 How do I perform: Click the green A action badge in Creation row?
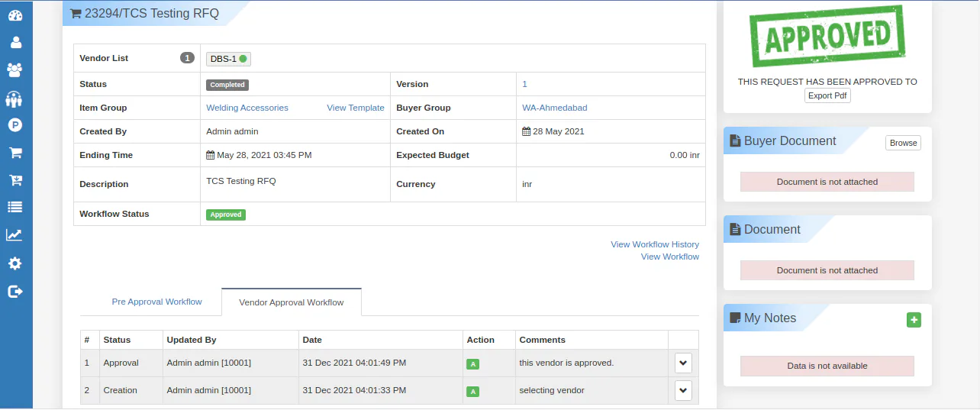pyautogui.click(x=473, y=392)
